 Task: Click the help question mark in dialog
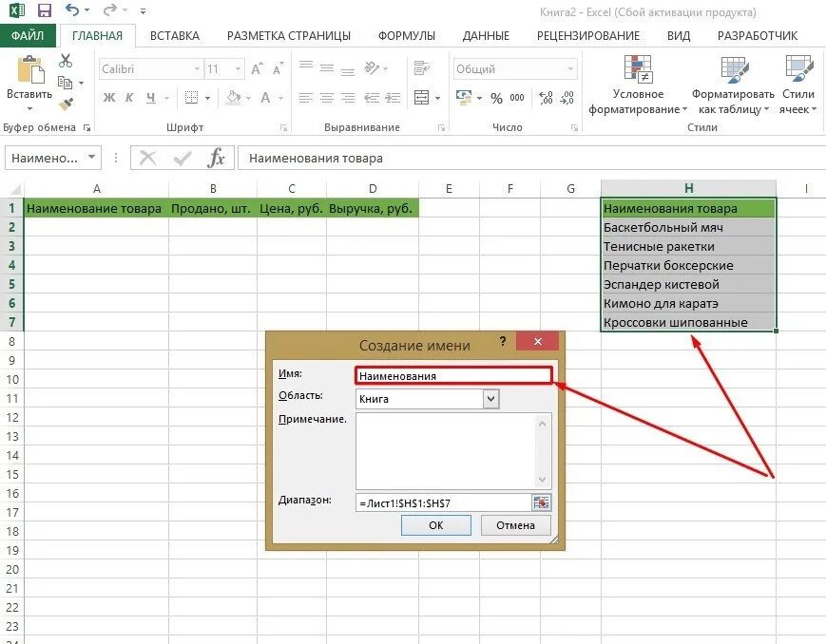(503, 341)
